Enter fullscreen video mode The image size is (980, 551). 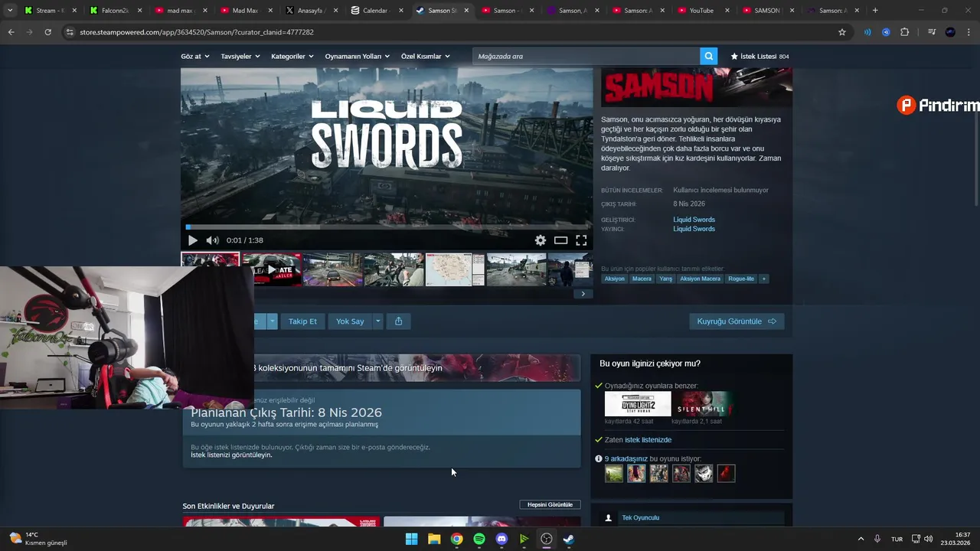(x=581, y=240)
